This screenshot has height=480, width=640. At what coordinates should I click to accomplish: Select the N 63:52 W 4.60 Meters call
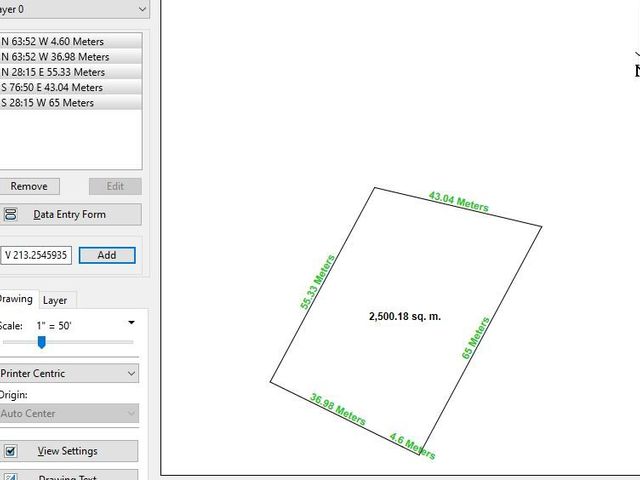coord(71,41)
